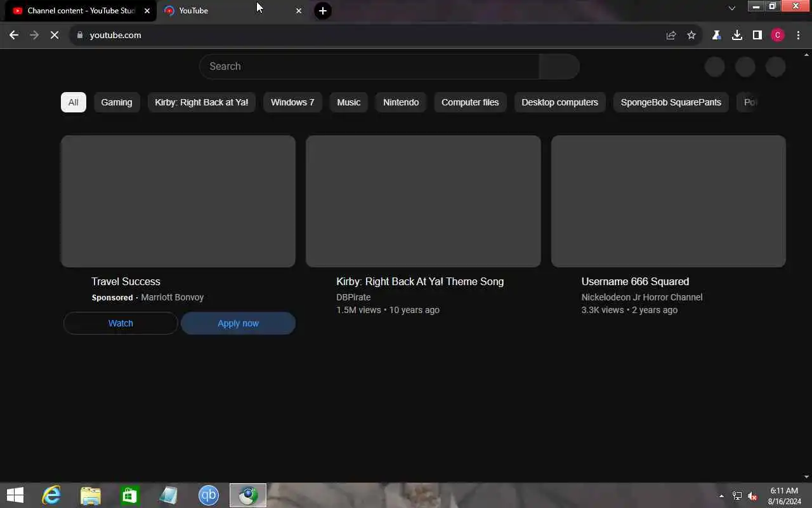The width and height of the screenshot is (812, 508).
Task: Open the clock showing 6:11 AM
Action: click(x=784, y=496)
